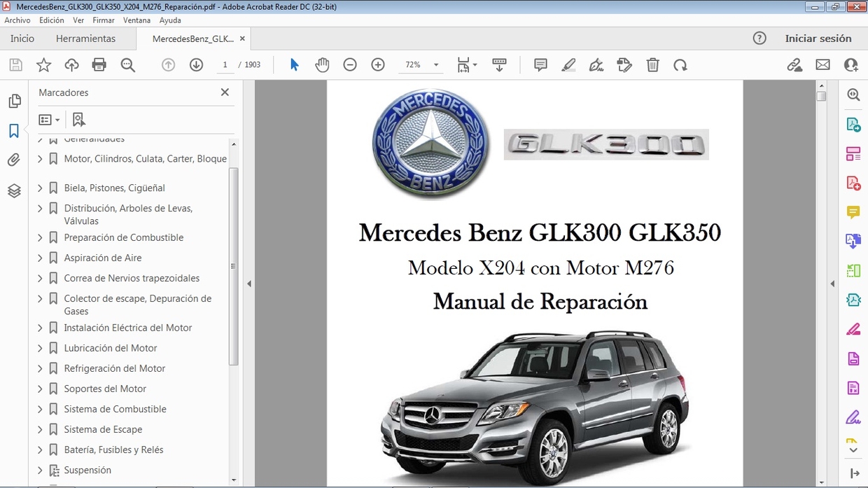Select the Hand tool
Screen dimensions: 868x488
pyautogui.click(x=322, y=64)
